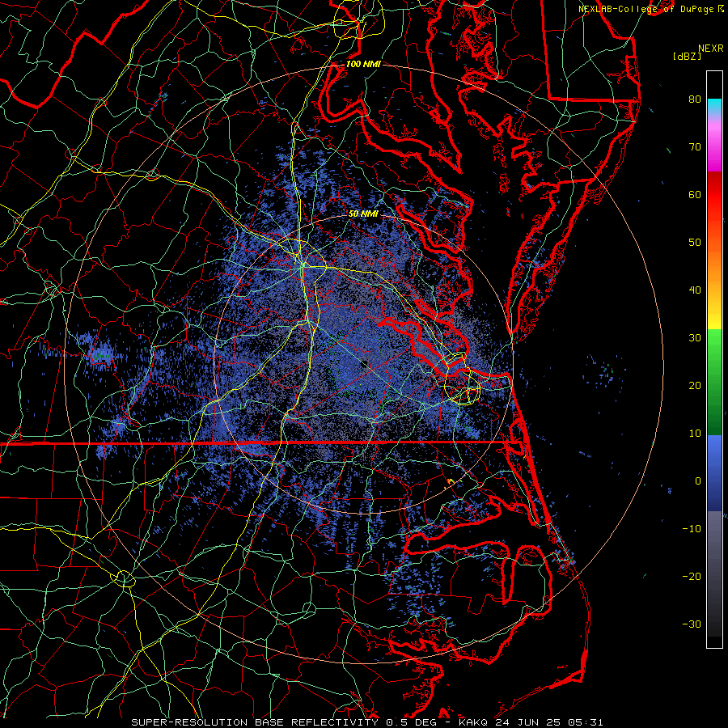The width and height of the screenshot is (728, 728).
Task: Click the 10 dBZ scale value
Action: tap(695, 434)
